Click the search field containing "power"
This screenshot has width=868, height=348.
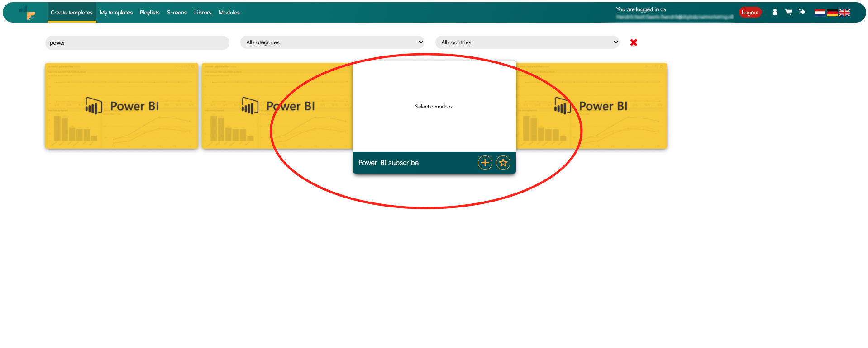coord(137,43)
